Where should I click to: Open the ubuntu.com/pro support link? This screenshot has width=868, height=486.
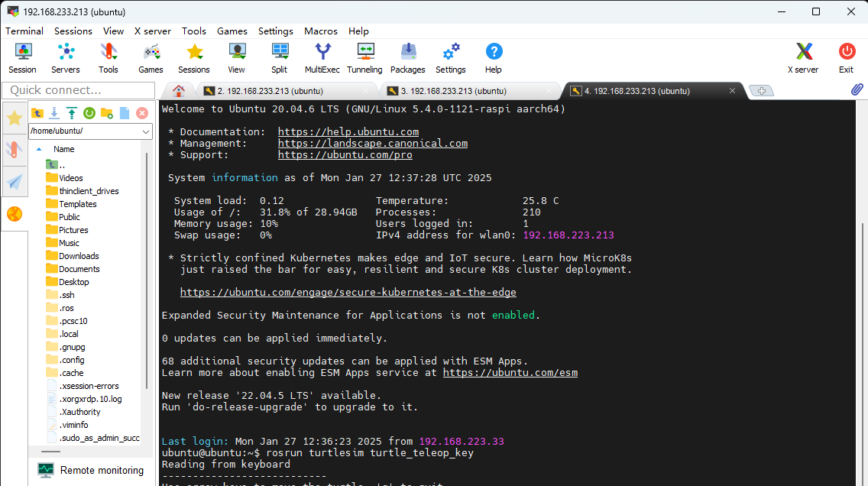(x=345, y=155)
